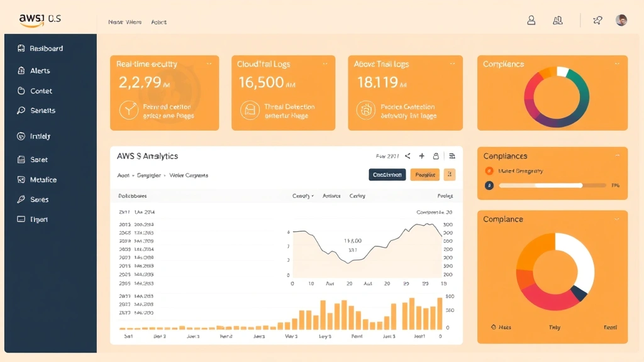Viewport: 644px width, 362px height.
Task: Toggle the filter list icon in Analytics header
Action: tap(453, 156)
